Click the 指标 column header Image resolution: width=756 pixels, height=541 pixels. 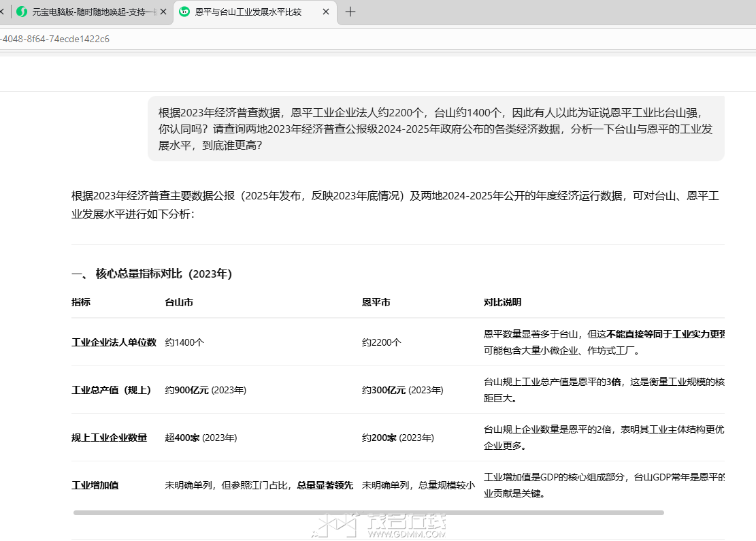click(81, 302)
